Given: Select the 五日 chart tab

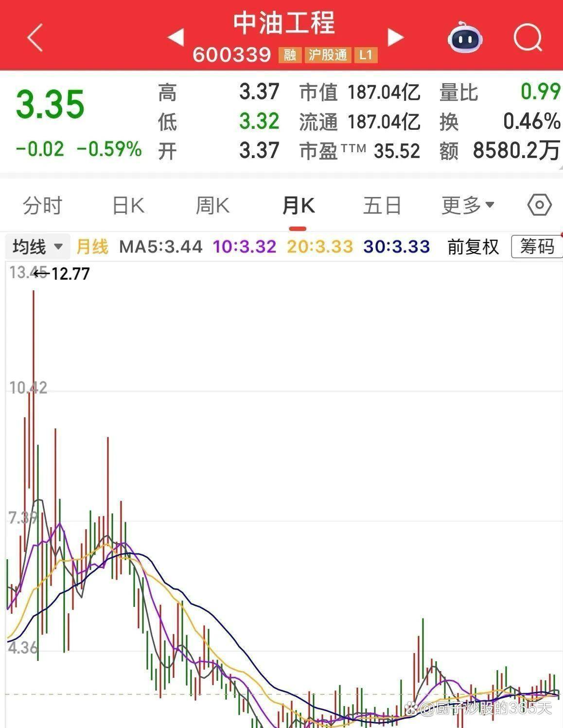Looking at the screenshot, I should tap(382, 205).
